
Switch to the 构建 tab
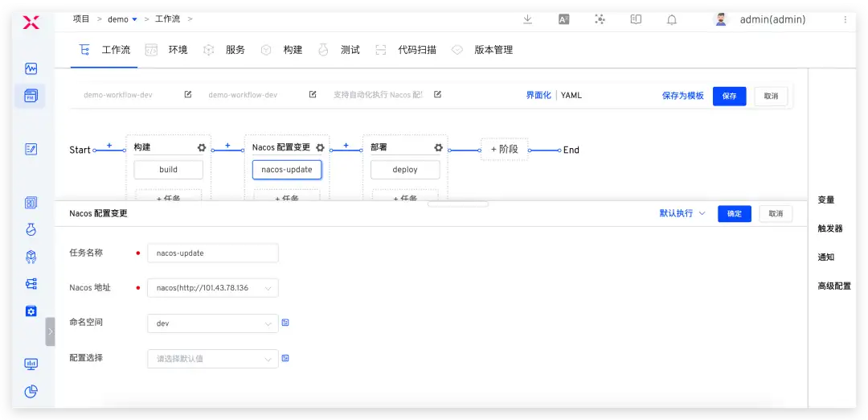(282, 50)
